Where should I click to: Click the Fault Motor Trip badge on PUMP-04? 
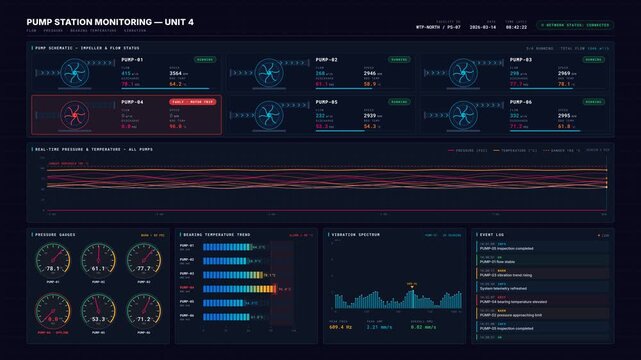[x=193, y=102]
